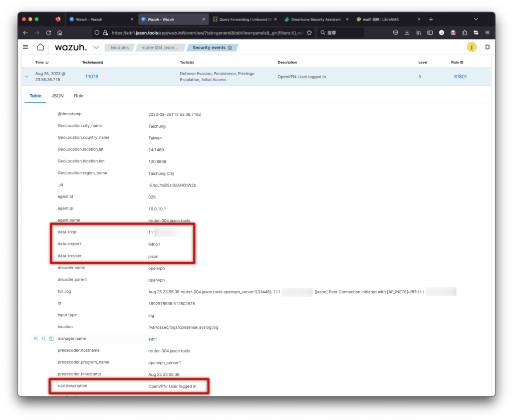Open the Firefox hamburger application menu
This screenshot has width=513, height=420.
coord(487,33)
